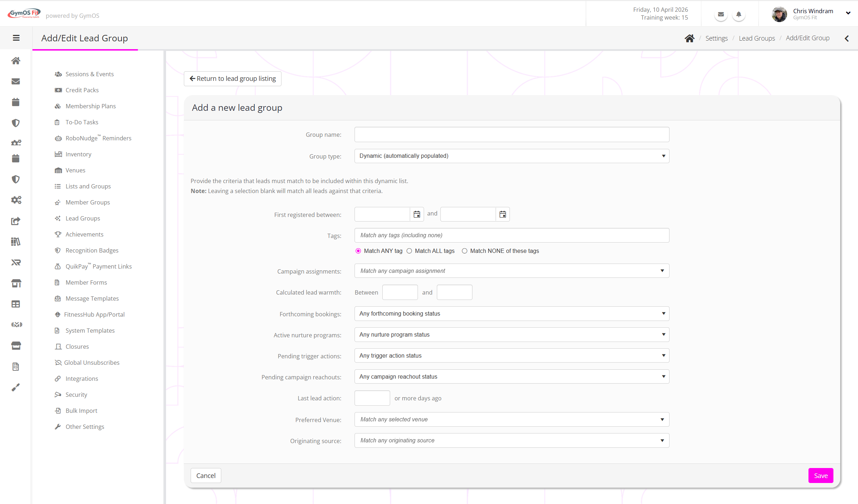Select Match NONE of these tags option
Viewport: 858px width, 504px height.
pyautogui.click(x=465, y=251)
